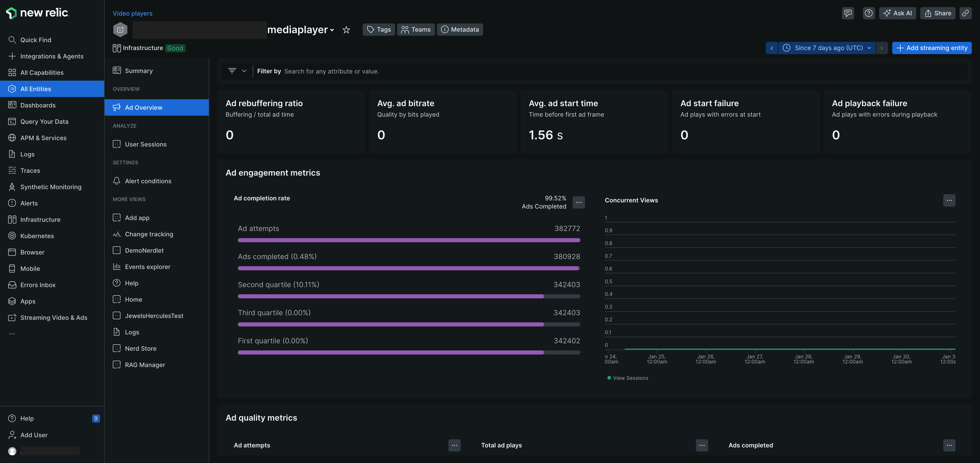This screenshot has width=980, height=463.
Task: Open Synthetic Monitoring in sidebar
Action: tap(51, 187)
